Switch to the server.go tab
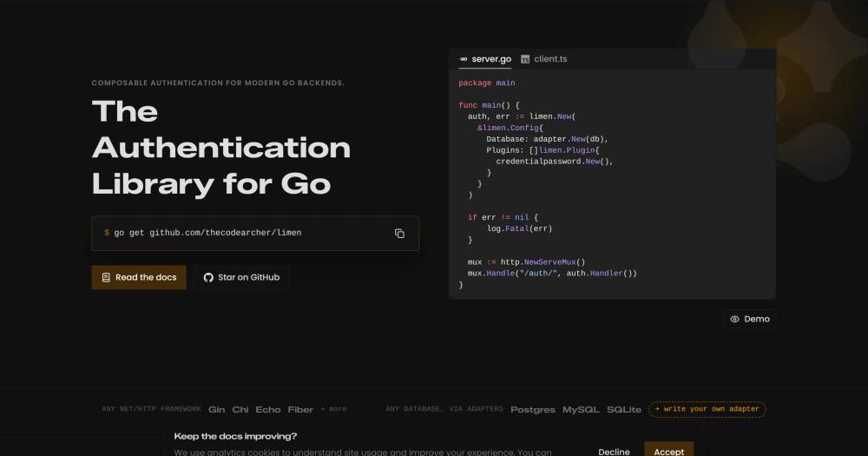Image resolution: width=868 pixels, height=456 pixels. pyautogui.click(x=485, y=59)
